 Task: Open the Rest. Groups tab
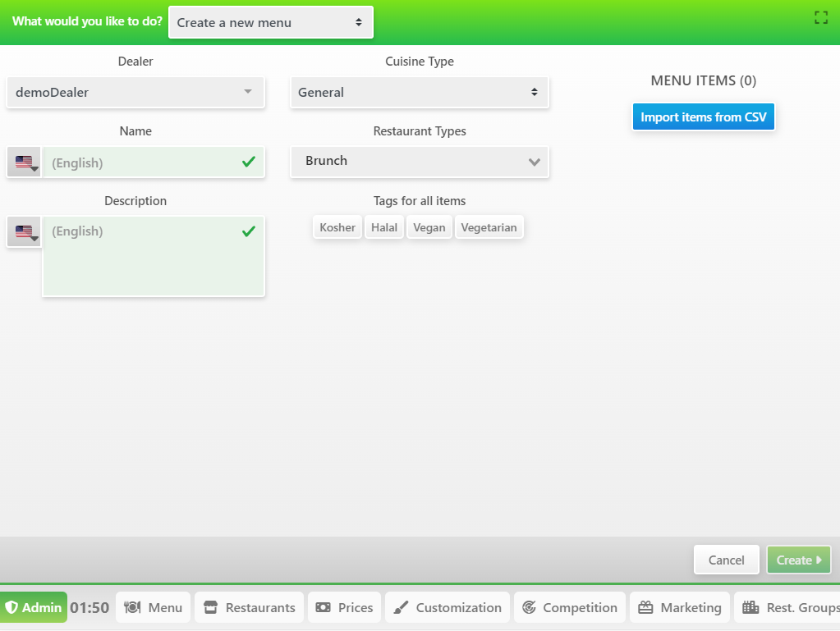[x=788, y=607]
